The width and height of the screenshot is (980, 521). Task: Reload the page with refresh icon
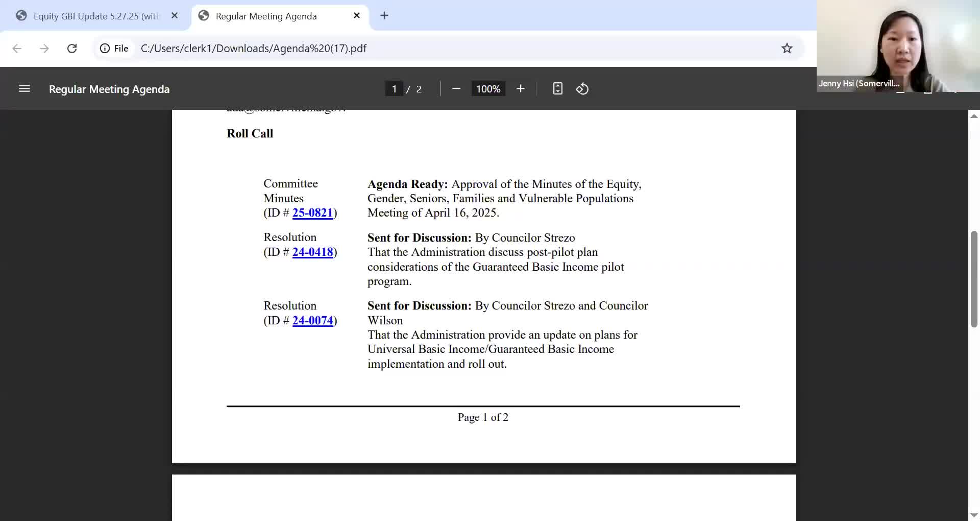click(72, 49)
